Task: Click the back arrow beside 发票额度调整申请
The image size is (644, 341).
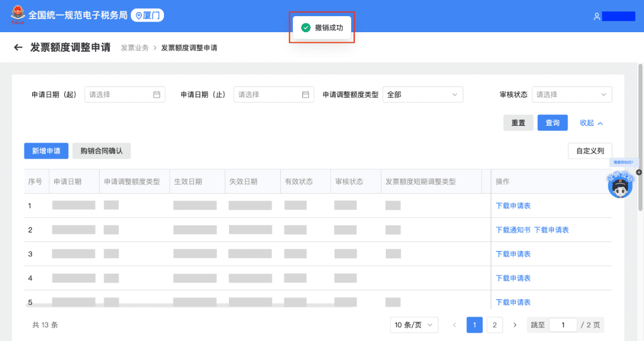Action: [x=18, y=48]
